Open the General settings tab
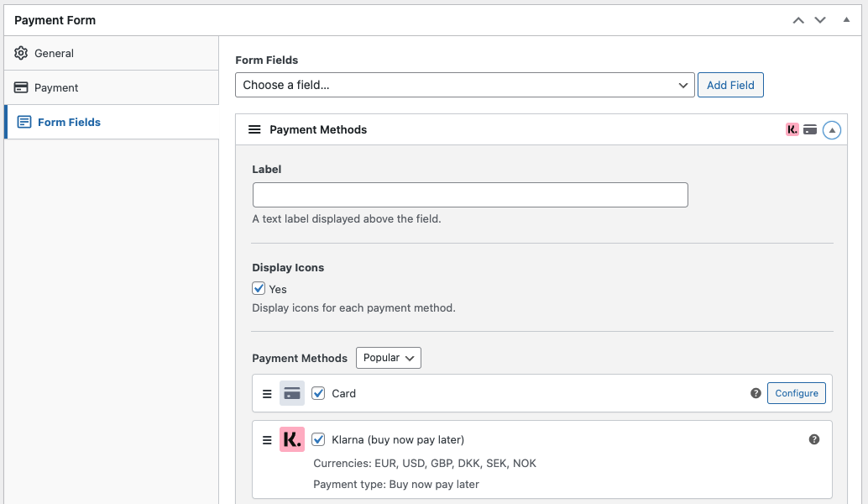This screenshot has width=868, height=504. (55, 53)
